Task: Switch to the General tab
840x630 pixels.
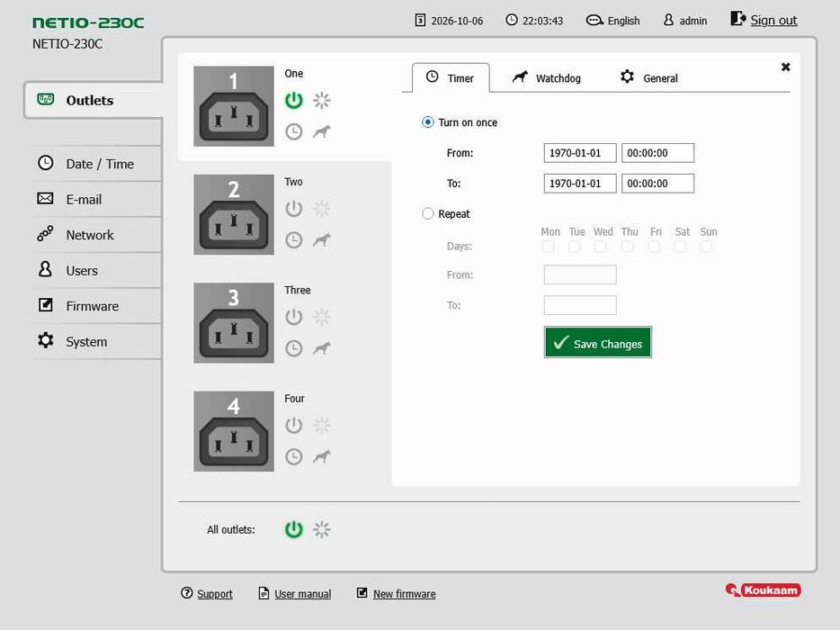Action: coord(648,78)
